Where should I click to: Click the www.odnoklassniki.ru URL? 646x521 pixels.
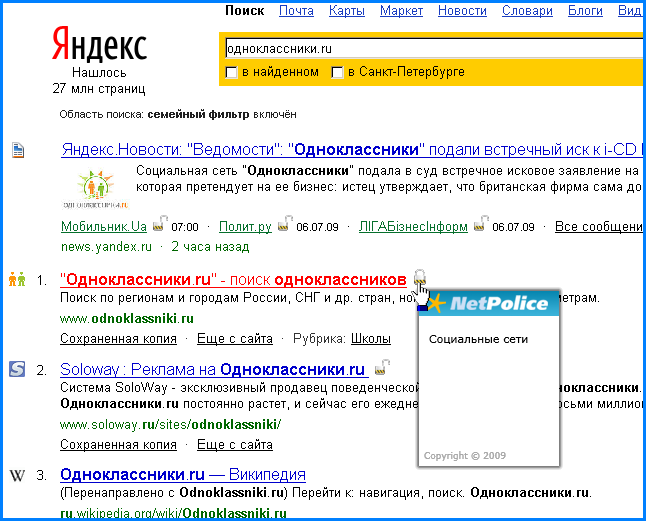click(x=127, y=318)
